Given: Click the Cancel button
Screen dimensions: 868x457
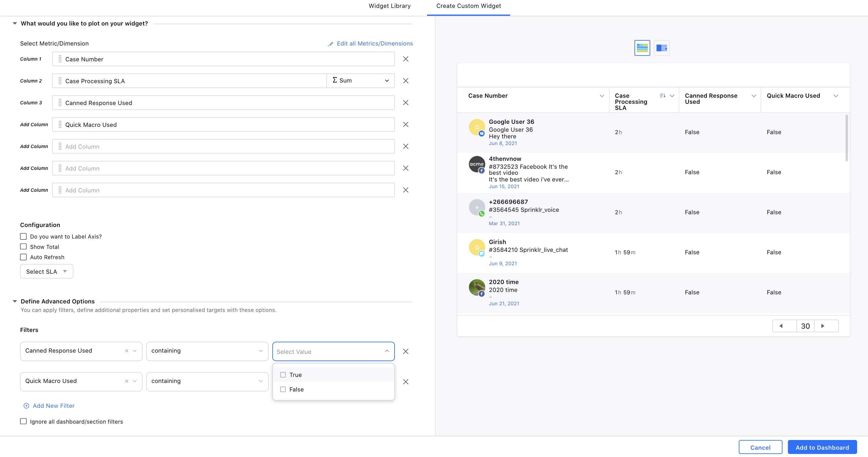Looking at the screenshot, I should (760, 447).
